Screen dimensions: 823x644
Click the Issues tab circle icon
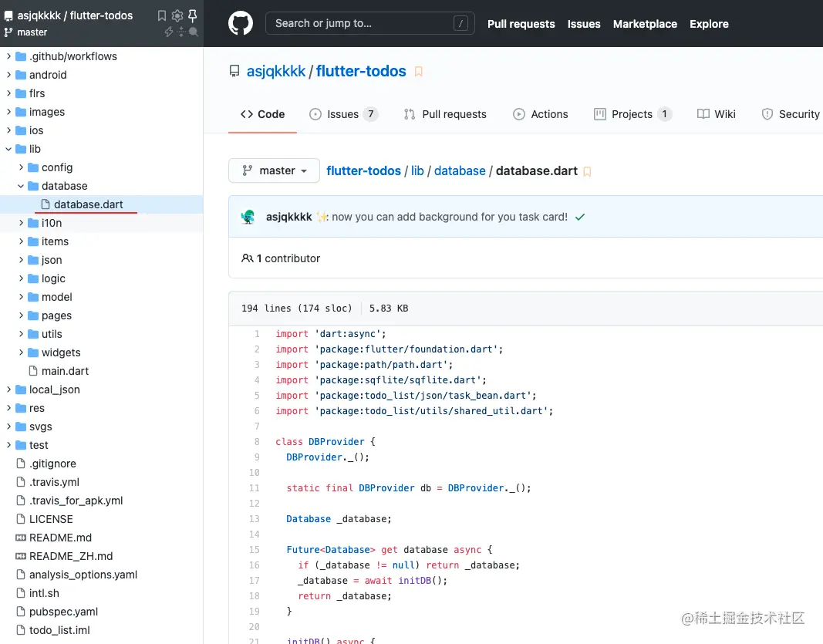[315, 114]
